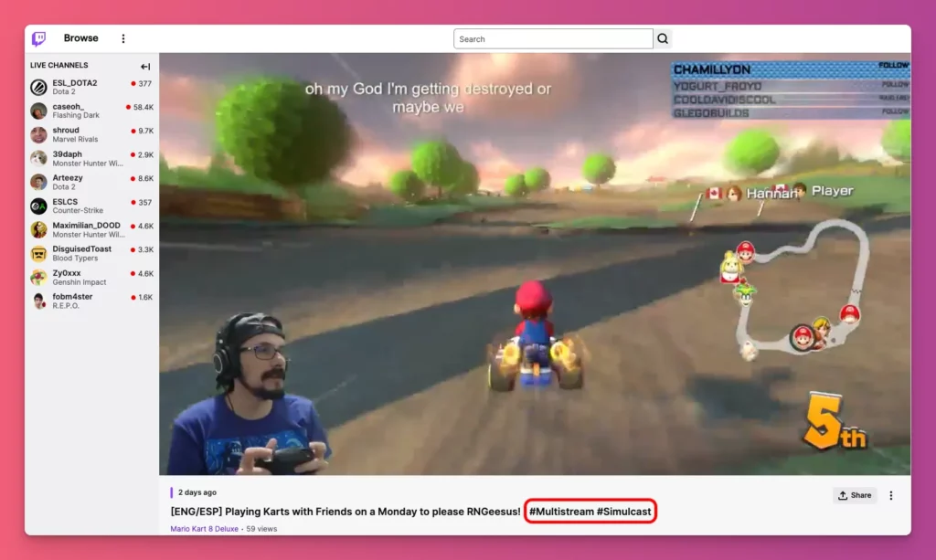
Task: Open the Mario Kart 8 Deluxe category page
Action: [203, 528]
